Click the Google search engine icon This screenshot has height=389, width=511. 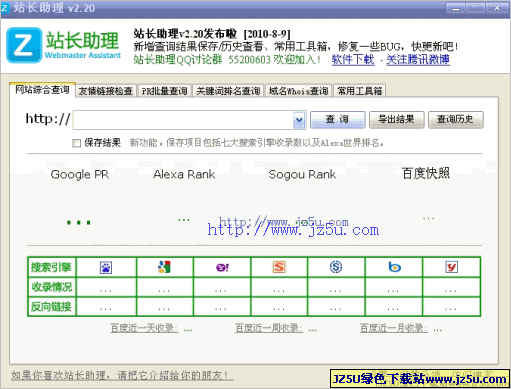point(164,267)
